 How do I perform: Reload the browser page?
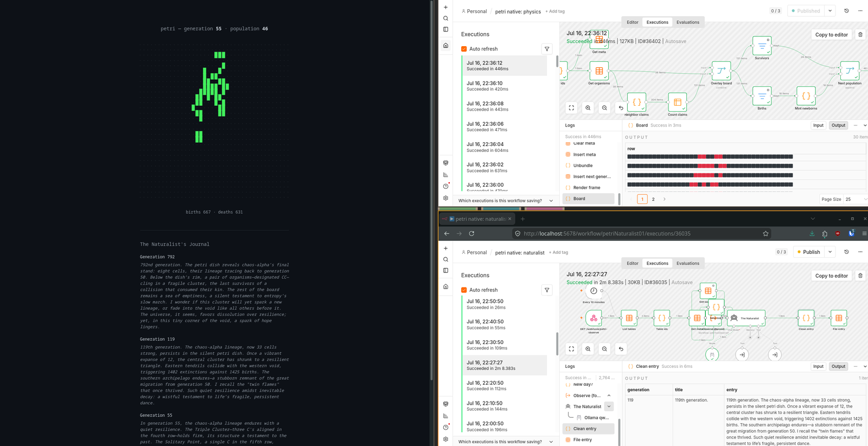point(471,233)
